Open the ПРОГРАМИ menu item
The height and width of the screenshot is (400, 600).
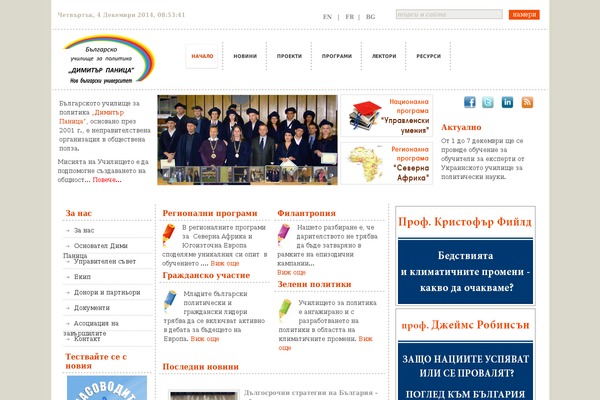pos(336,56)
